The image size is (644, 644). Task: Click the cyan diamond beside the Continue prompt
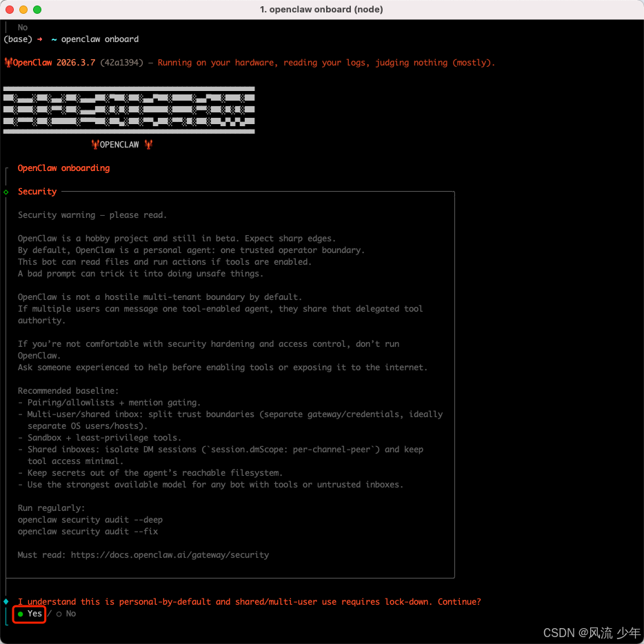click(6, 602)
